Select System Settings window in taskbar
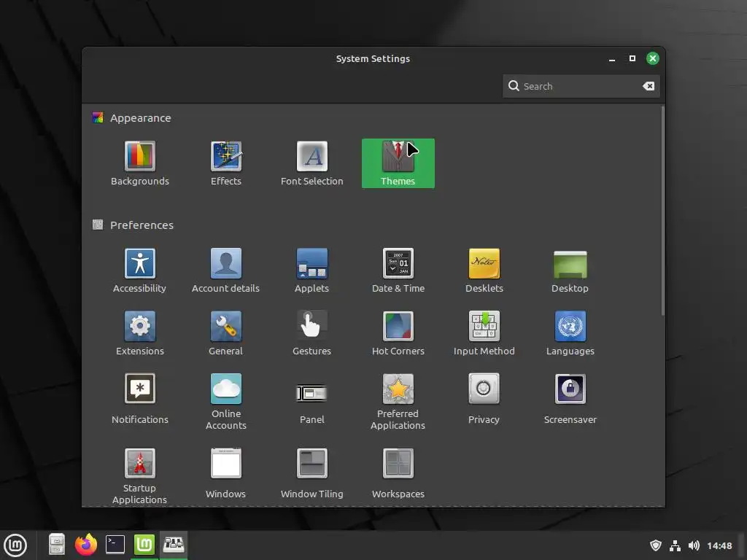This screenshot has height=560, width=747. coord(174,544)
